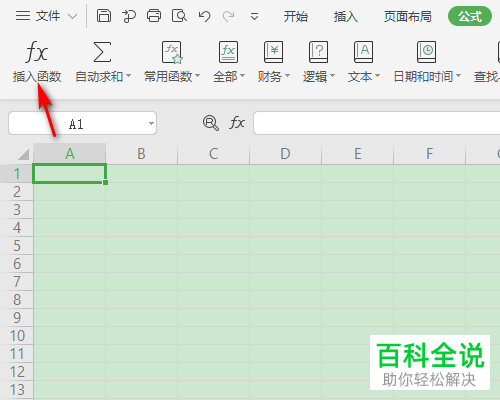
Task: Open the 逻辑 functions icon
Action: [318, 52]
